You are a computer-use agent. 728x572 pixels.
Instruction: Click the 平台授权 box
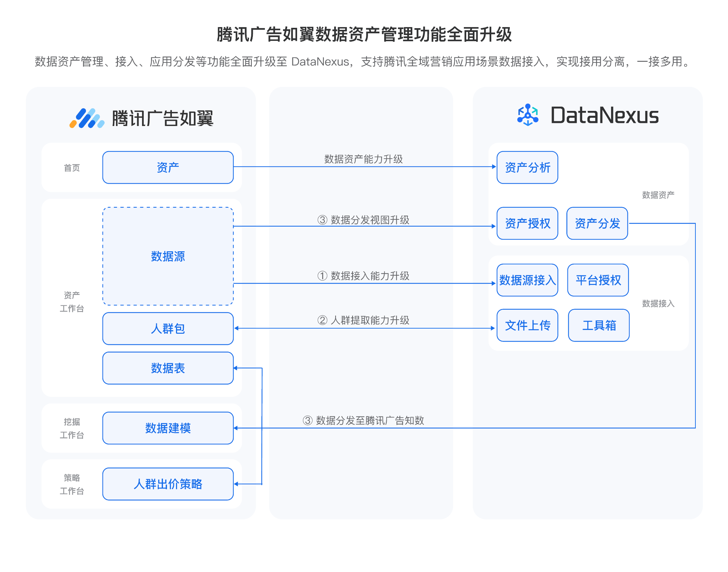click(x=598, y=280)
